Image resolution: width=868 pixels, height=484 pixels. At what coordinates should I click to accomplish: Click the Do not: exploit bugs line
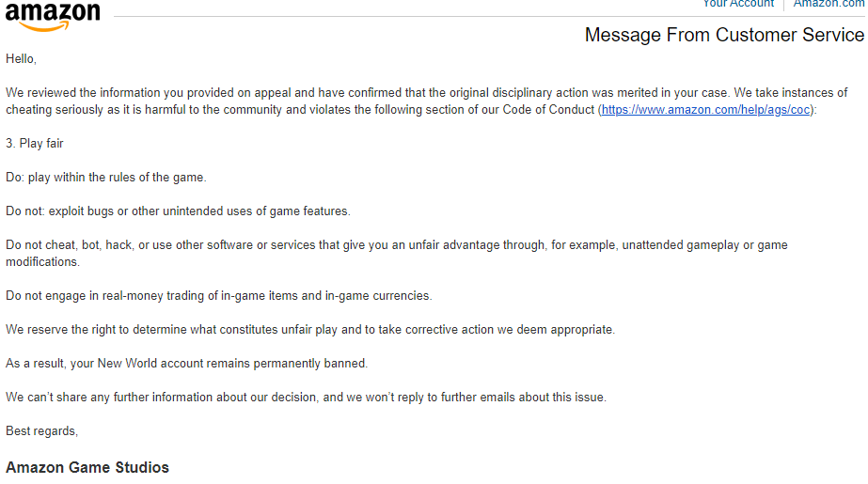click(178, 211)
